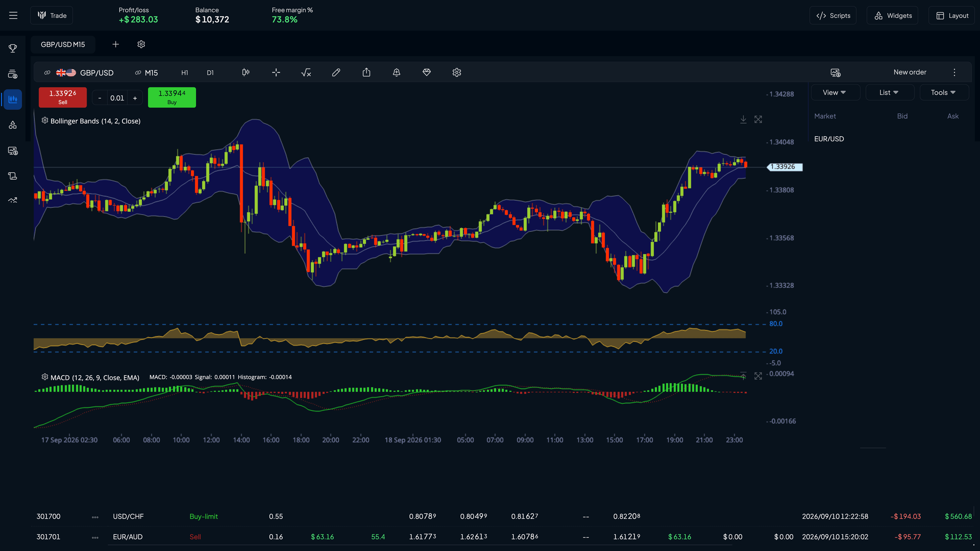The image size is (980, 551).
Task: Open Bollinger Bands settings gear
Action: point(45,120)
